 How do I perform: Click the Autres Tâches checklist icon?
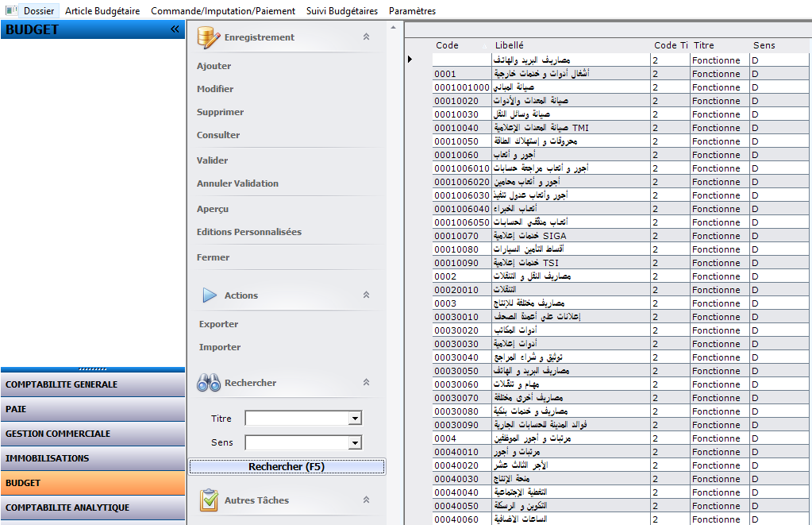click(x=209, y=500)
